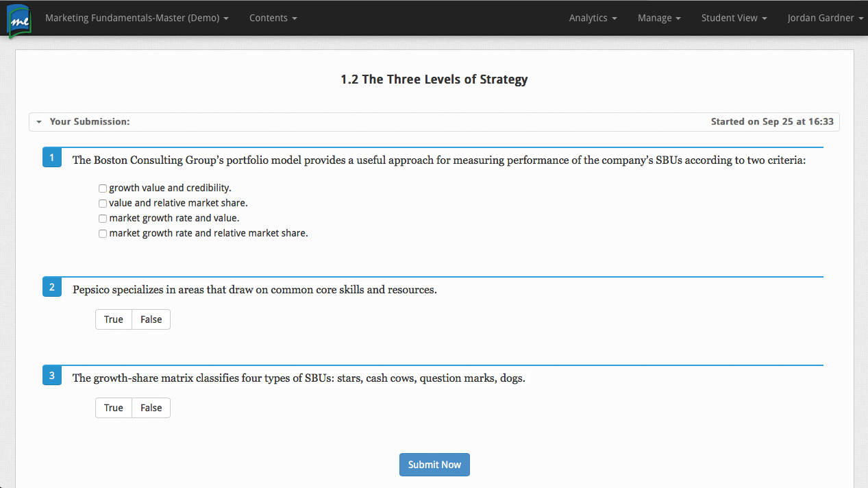The image size is (868, 488).
Task: Select "market growth rate and relative market share"
Action: pos(102,233)
